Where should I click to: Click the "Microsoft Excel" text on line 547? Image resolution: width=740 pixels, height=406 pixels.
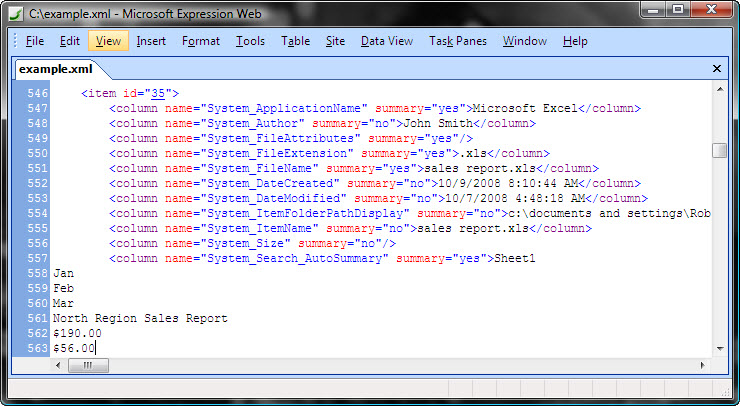[525, 109]
